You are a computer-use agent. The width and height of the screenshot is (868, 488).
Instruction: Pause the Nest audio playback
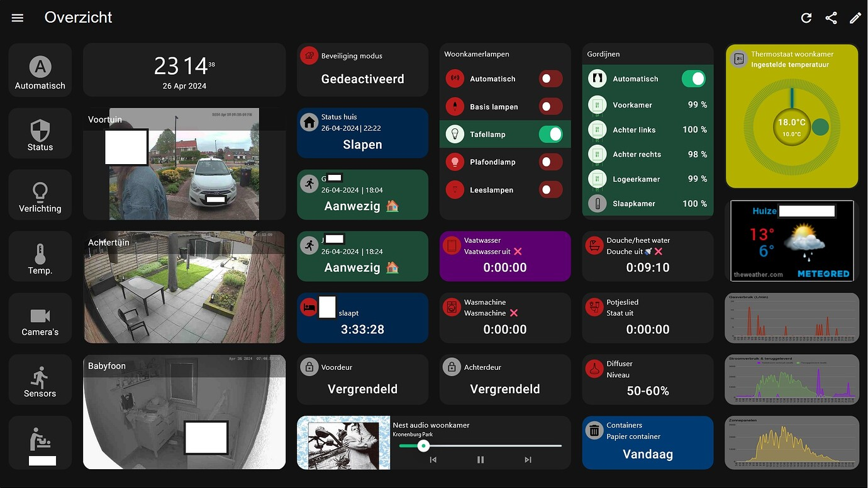(x=481, y=460)
